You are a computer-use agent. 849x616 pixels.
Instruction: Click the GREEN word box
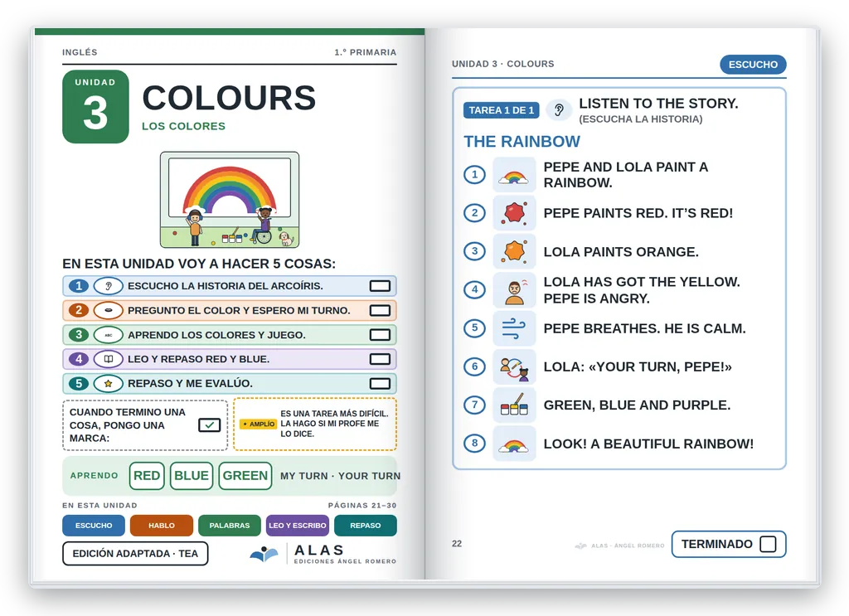click(245, 476)
